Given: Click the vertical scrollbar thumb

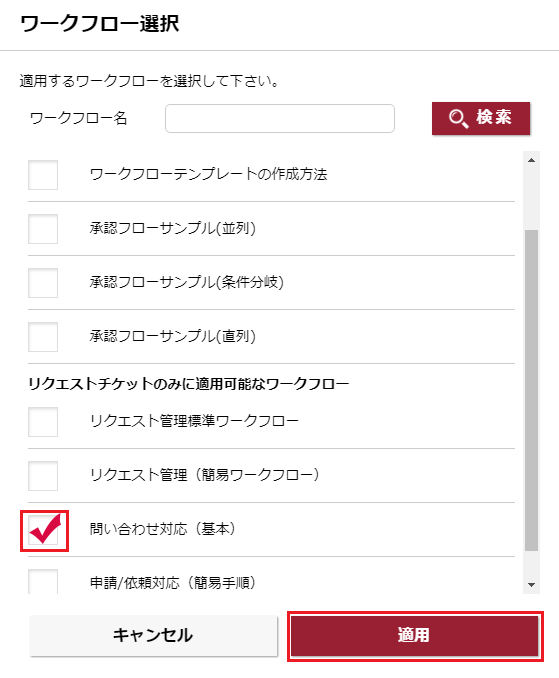Looking at the screenshot, I should click(x=531, y=390).
